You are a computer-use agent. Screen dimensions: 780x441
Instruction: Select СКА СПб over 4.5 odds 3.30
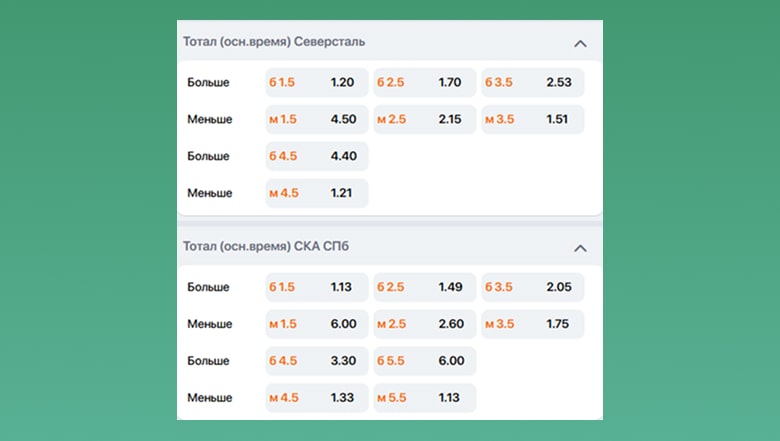(x=317, y=361)
